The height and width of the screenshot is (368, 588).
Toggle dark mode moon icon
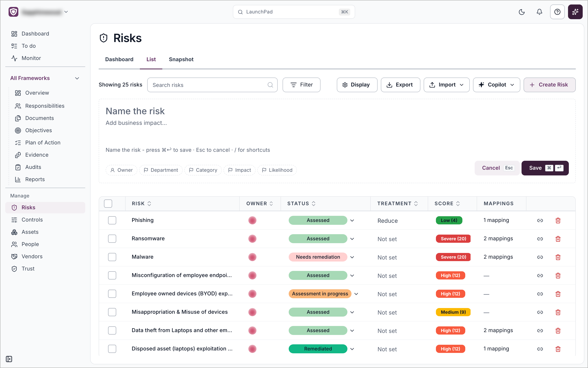522,12
